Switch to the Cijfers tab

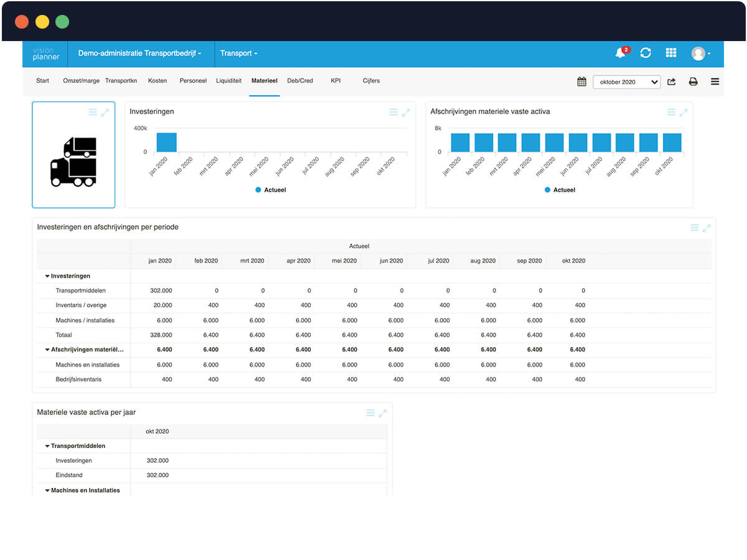(371, 81)
